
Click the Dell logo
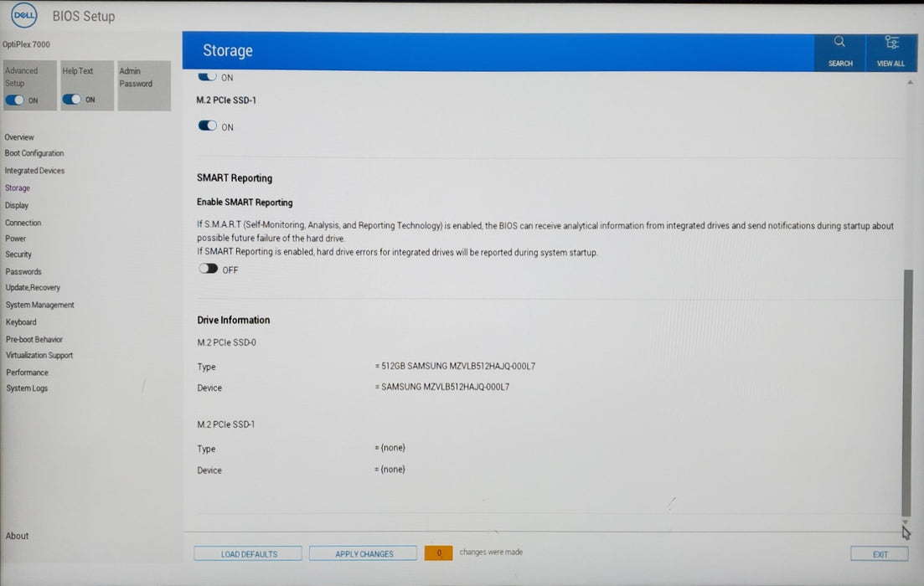24,15
